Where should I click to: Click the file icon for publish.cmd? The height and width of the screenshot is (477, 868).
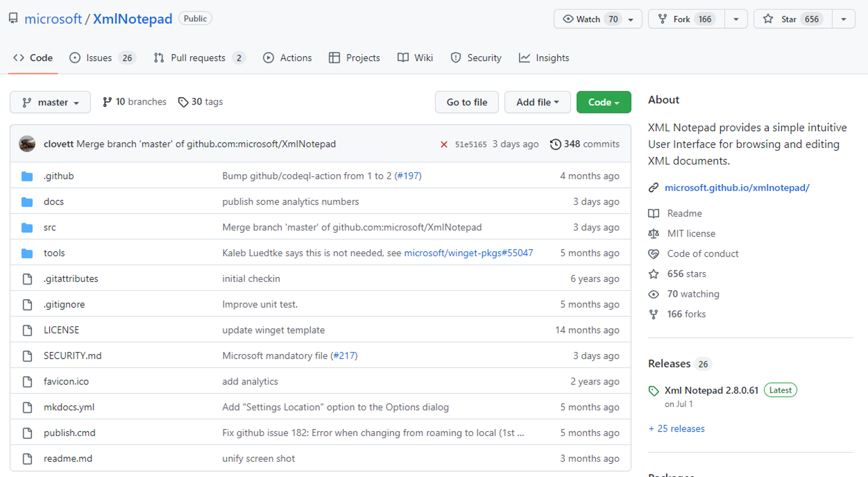27,433
